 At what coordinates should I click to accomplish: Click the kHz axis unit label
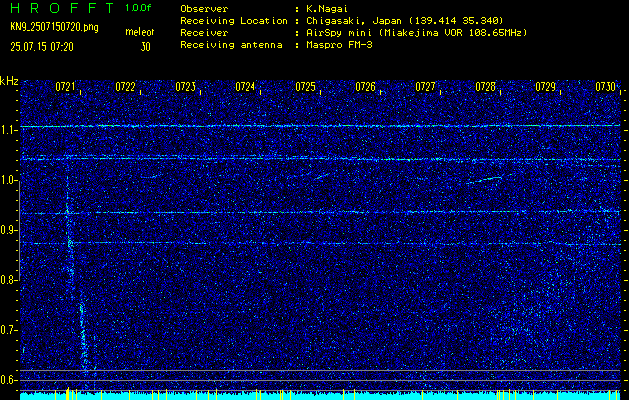9,82
